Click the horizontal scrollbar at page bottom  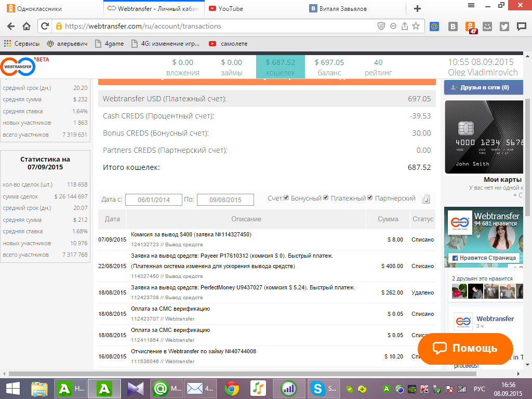point(243,374)
